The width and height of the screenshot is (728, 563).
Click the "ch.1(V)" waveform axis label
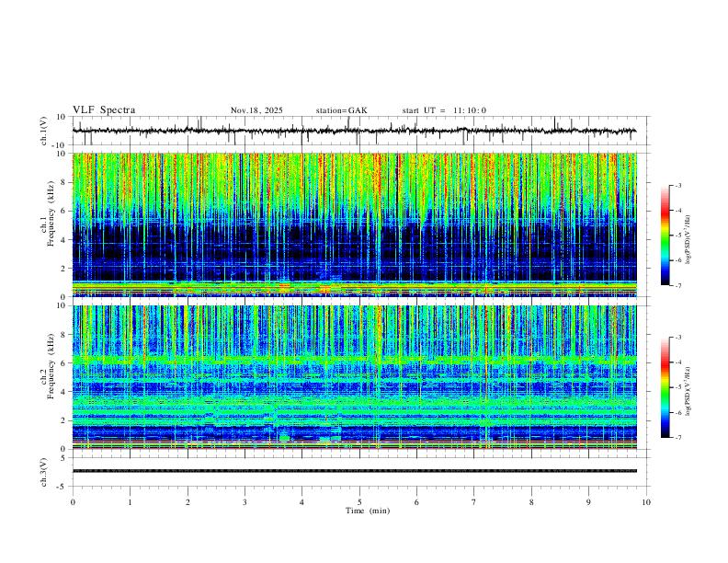44,131
